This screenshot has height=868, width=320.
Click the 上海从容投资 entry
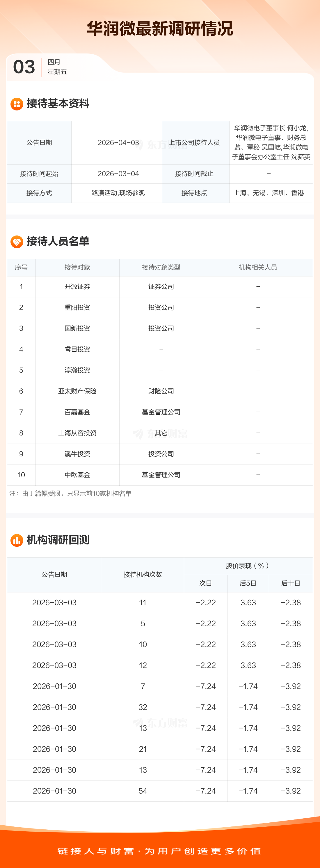[77, 433]
